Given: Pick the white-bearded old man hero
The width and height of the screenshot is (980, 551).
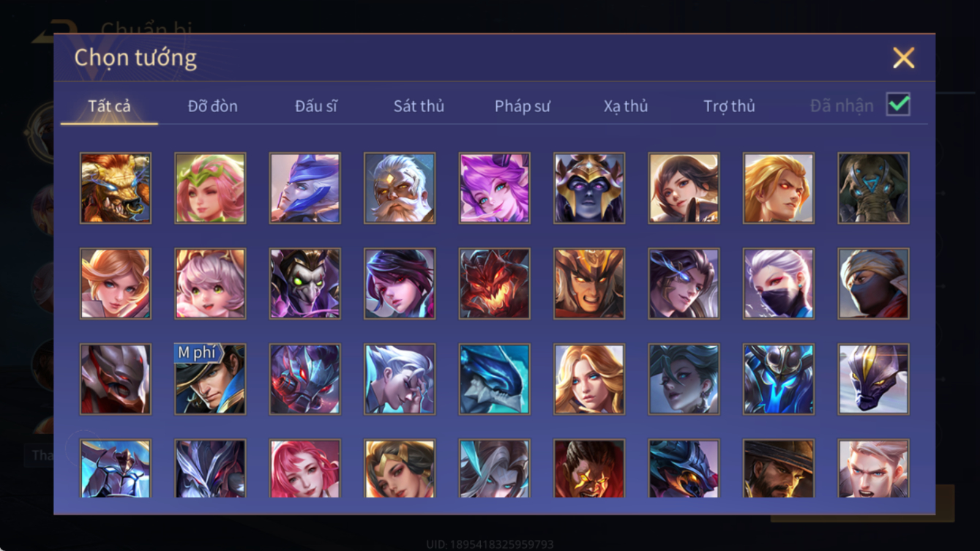Looking at the screenshot, I should tap(400, 188).
